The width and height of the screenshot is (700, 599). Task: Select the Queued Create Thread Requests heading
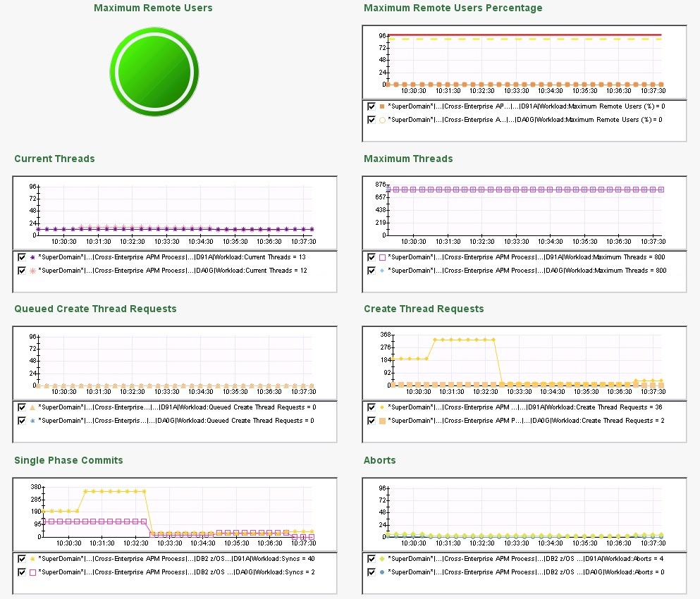[96, 309]
